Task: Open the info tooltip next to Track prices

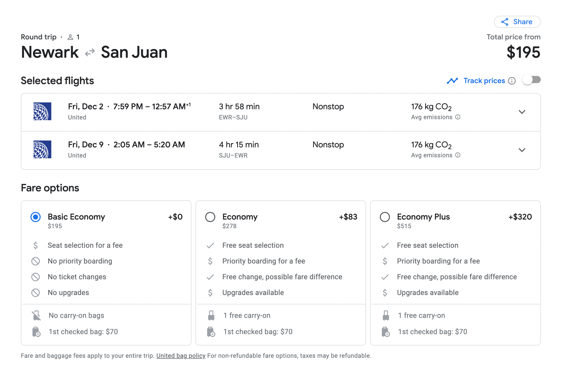Action: 512,81
